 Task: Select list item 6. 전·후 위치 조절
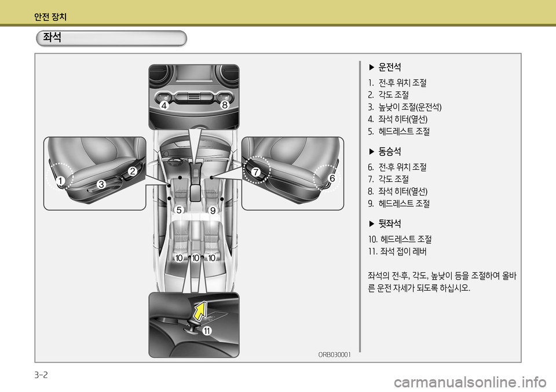[397, 167]
